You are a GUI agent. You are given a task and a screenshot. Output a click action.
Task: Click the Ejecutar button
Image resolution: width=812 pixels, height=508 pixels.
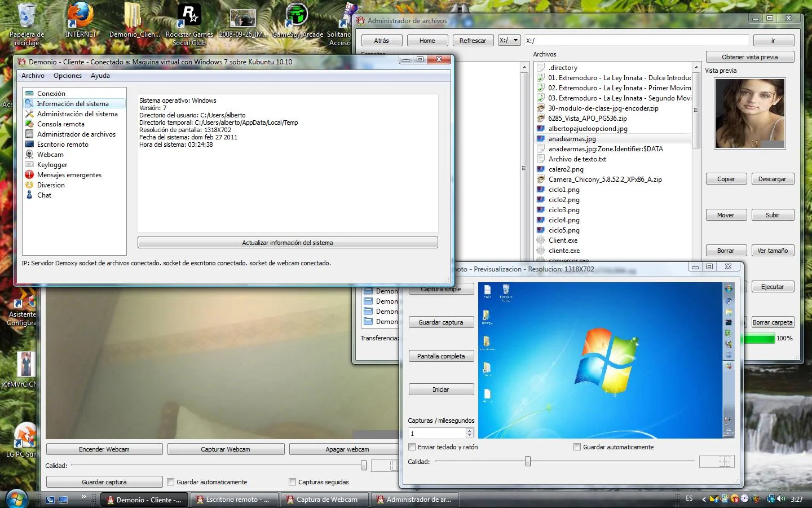(x=773, y=287)
